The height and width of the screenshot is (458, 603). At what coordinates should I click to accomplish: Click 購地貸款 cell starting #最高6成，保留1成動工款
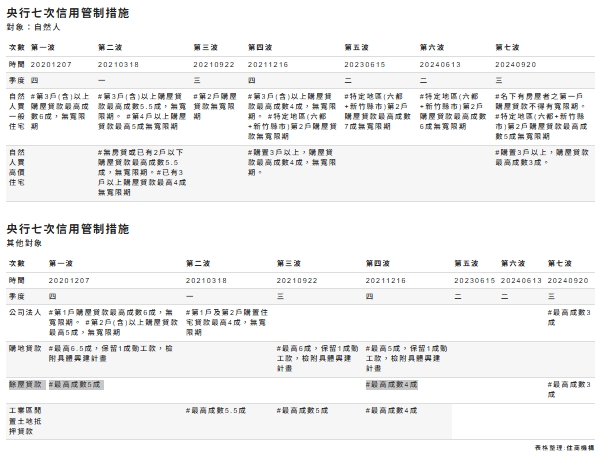[x=317, y=358]
